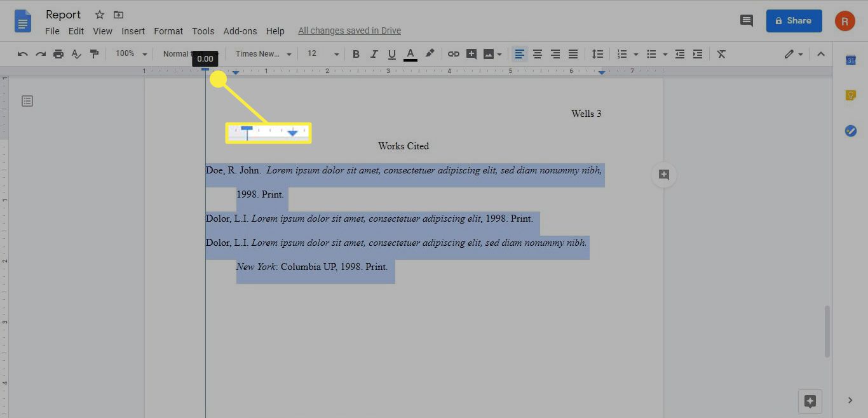Open the Help menu
The height and width of the screenshot is (418, 868).
275,30
